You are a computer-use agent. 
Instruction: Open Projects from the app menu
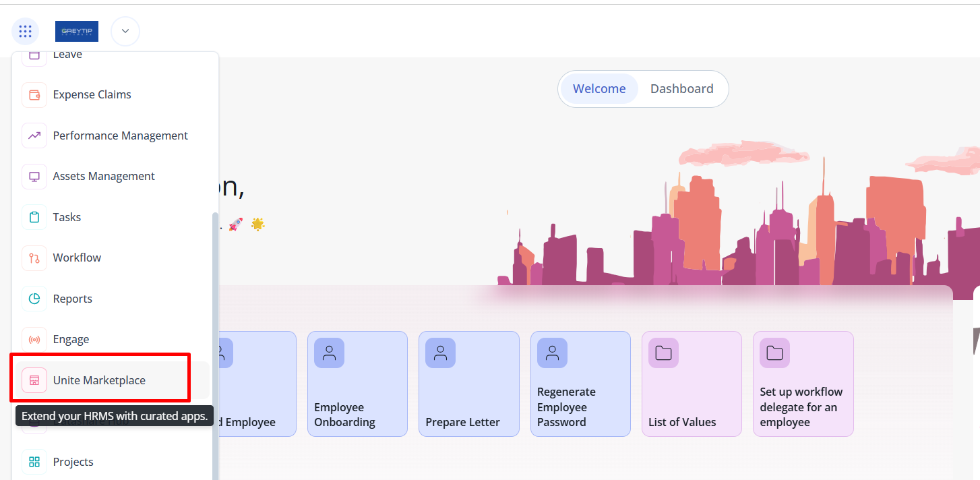click(73, 462)
